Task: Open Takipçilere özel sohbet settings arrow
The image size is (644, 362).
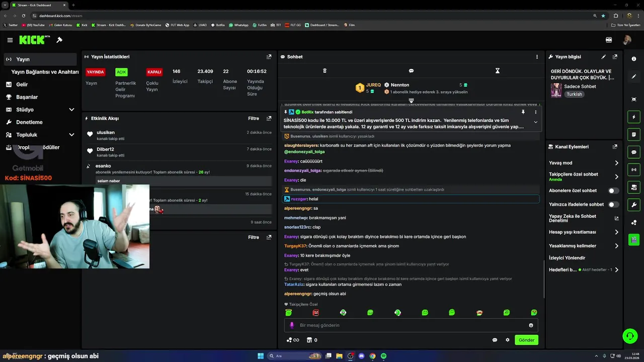Action: 616,176
